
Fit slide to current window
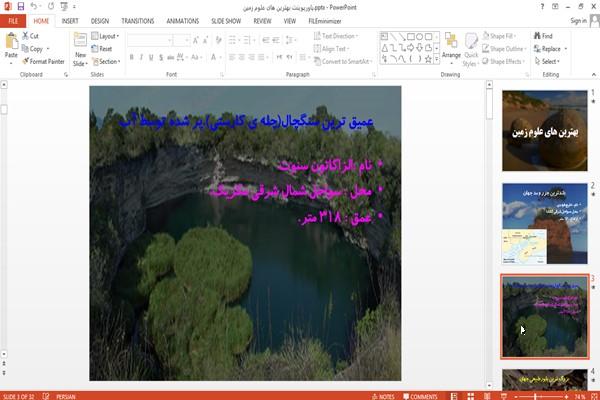594,396
